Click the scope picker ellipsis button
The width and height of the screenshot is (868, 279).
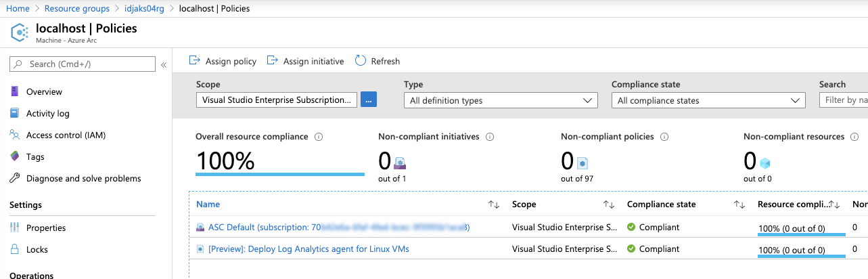[369, 100]
